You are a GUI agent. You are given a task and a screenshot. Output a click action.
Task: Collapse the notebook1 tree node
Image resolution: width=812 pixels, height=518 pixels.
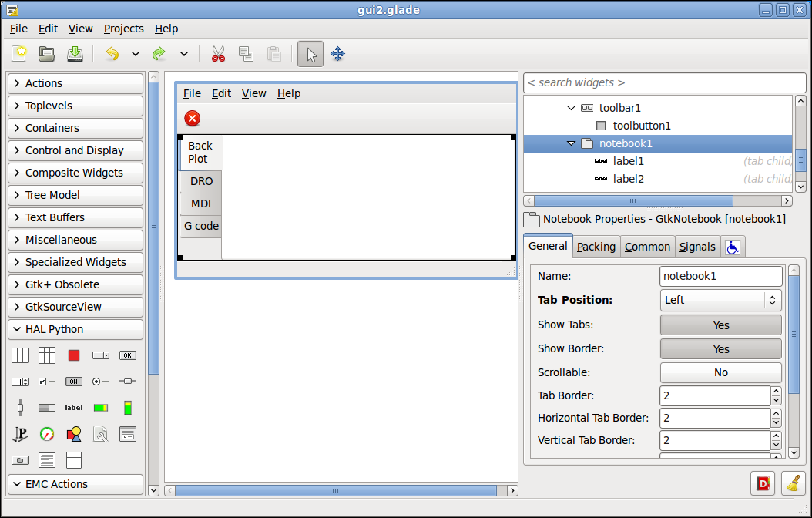click(571, 143)
